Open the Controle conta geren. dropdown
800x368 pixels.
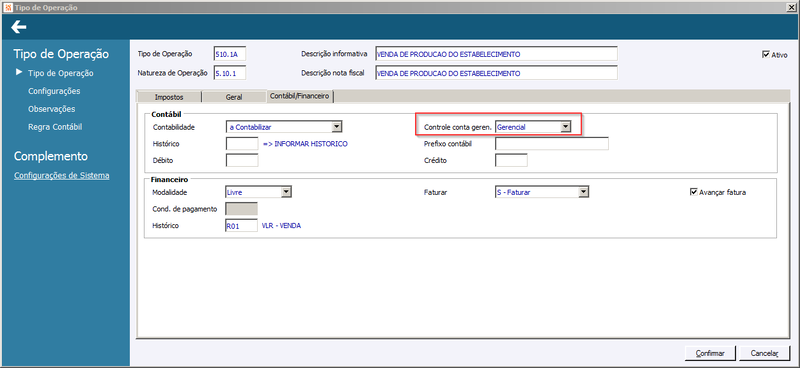click(x=565, y=127)
